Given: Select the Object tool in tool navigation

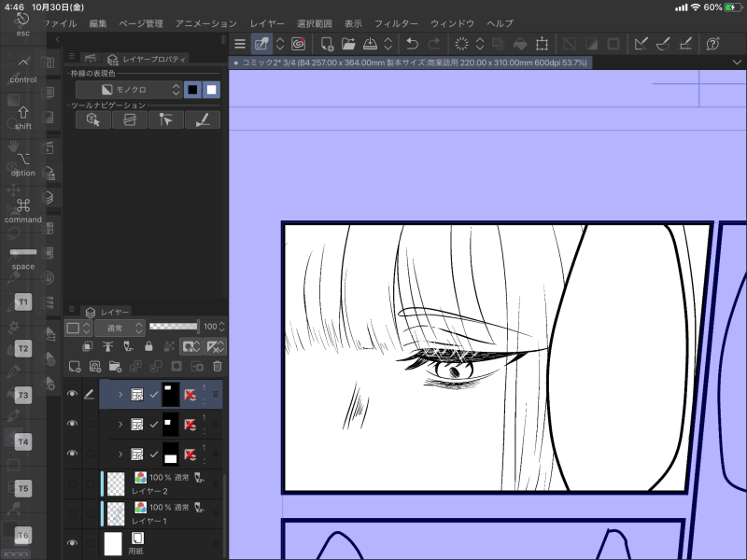Looking at the screenshot, I should point(93,119).
